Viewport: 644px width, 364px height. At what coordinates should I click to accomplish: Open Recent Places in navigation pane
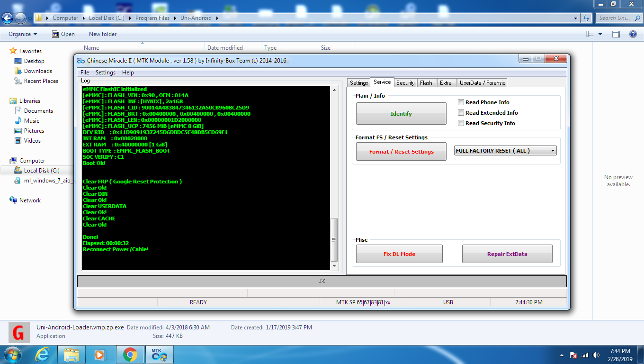point(41,81)
